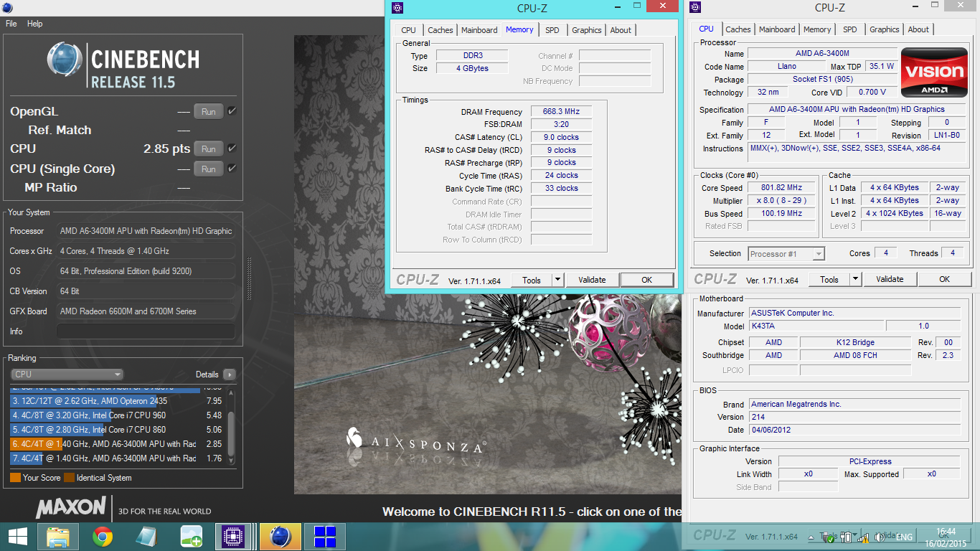The width and height of the screenshot is (980, 551).
Task: Click the Details arrow icon in Ranking
Action: pyautogui.click(x=229, y=375)
